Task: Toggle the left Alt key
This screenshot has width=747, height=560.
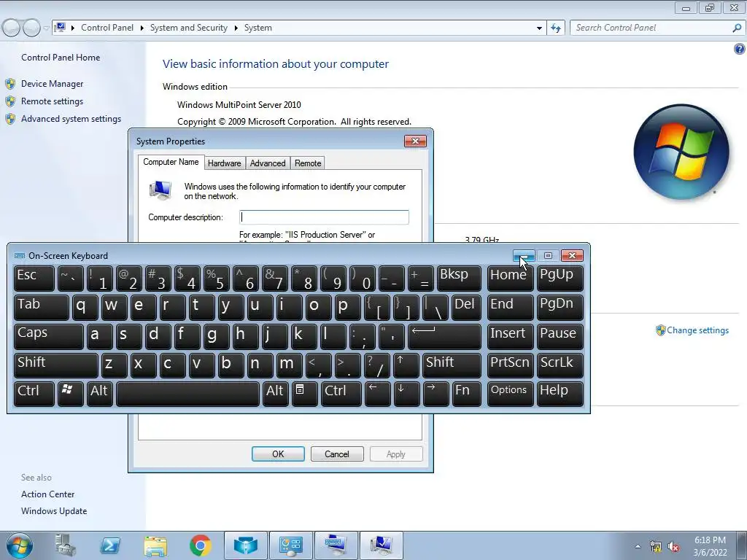Action: tap(99, 394)
